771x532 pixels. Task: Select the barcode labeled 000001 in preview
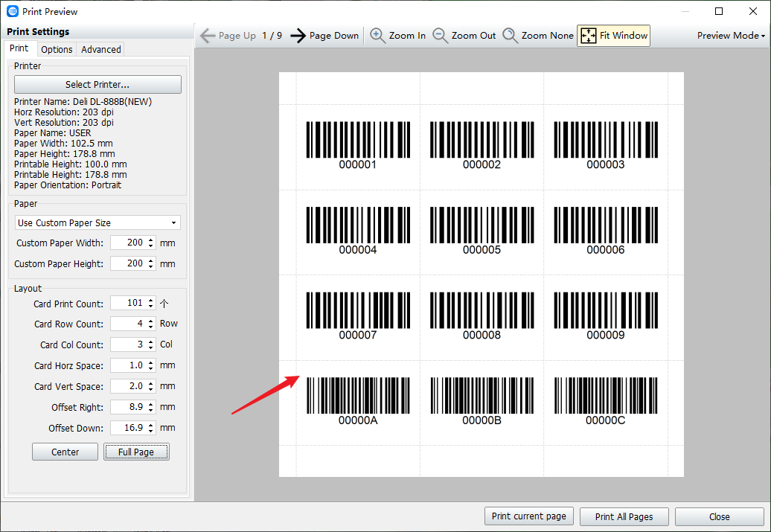point(358,145)
